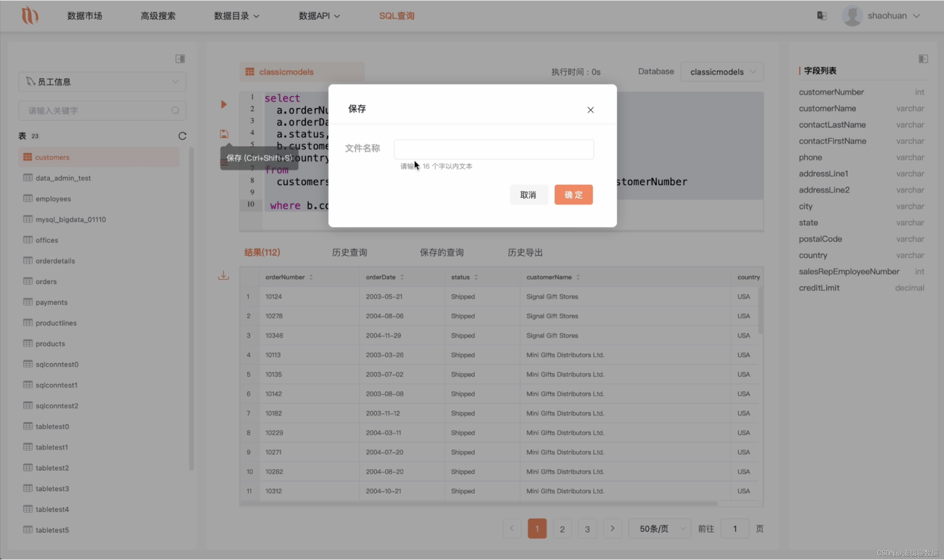The width and height of the screenshot is (944, 560).
Task: Sort by orderNumber column
Action: point(311,278)
